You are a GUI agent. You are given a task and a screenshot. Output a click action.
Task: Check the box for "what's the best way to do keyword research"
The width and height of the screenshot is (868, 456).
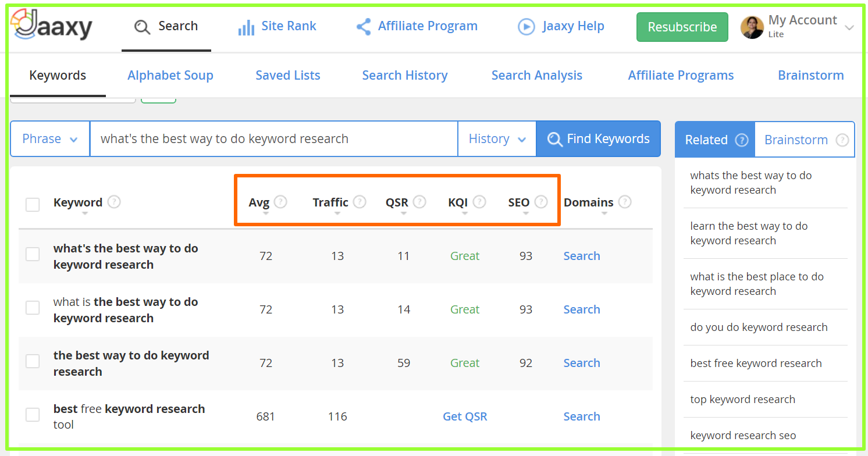click(33, 254)
